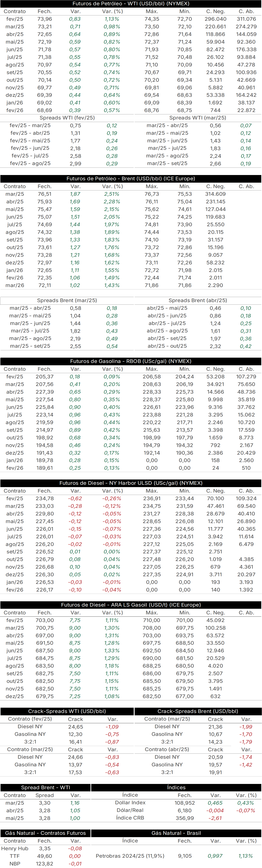Image resolution: width=262 pixels, height=868 pixels.
Task: Click the Spread Brent - WTI header
Action: (x=46, y=787)
